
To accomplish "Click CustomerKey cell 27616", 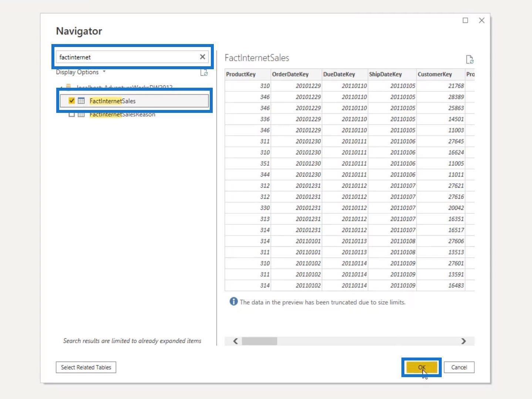I will [441, 197].
